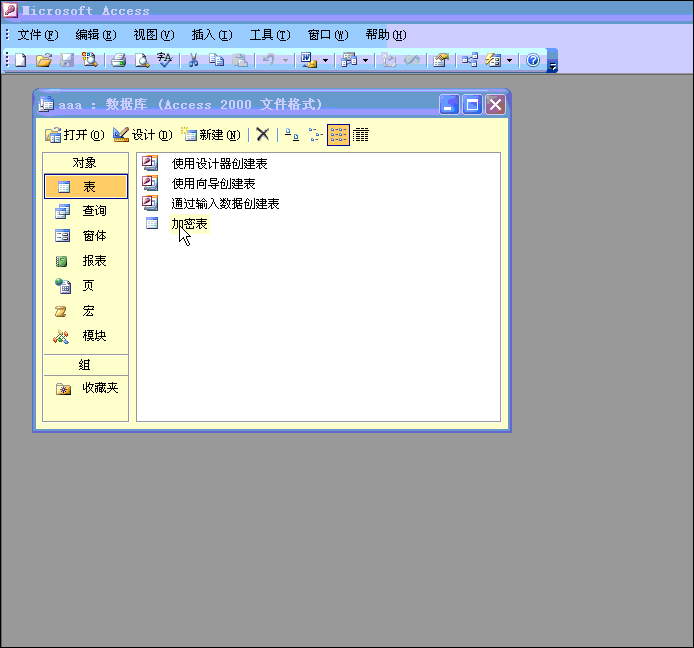
Task: Click the 组 header bar
Action: tap(85, 365)
